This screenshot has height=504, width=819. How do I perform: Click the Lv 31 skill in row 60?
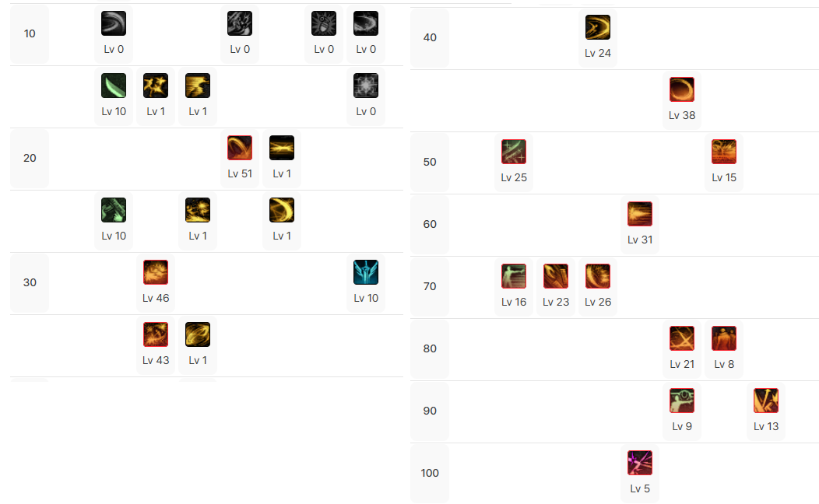point(640,214)
